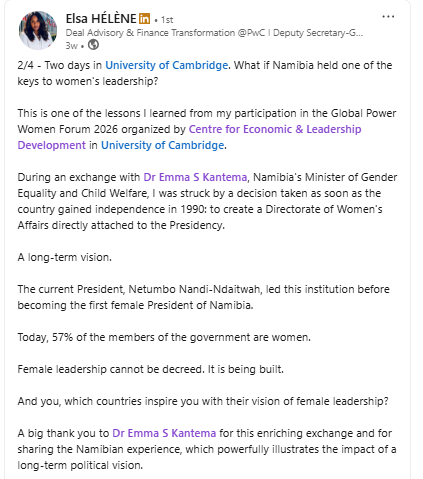Open Elsa HÉLÈNE's profile photo
Viewport: 423px width, 479px height.
click(38, 30)
